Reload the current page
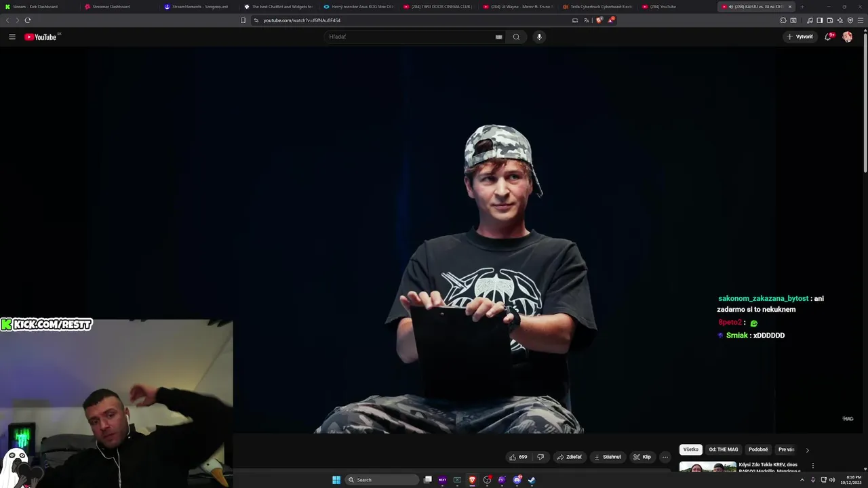Viewport: 868px width, 488px height. 28,20
